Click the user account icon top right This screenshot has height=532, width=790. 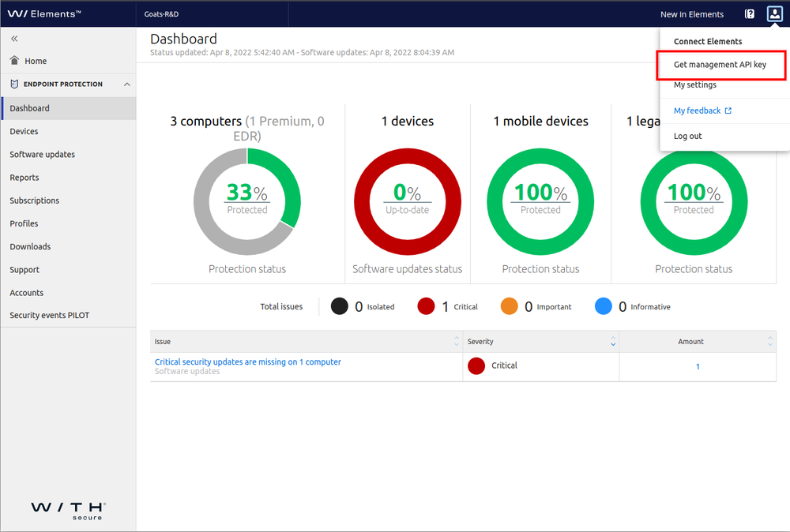coord(774,13)
